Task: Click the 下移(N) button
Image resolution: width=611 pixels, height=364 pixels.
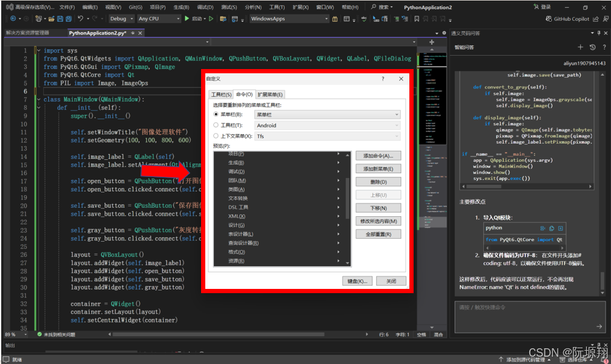Action: pos(378,208)
